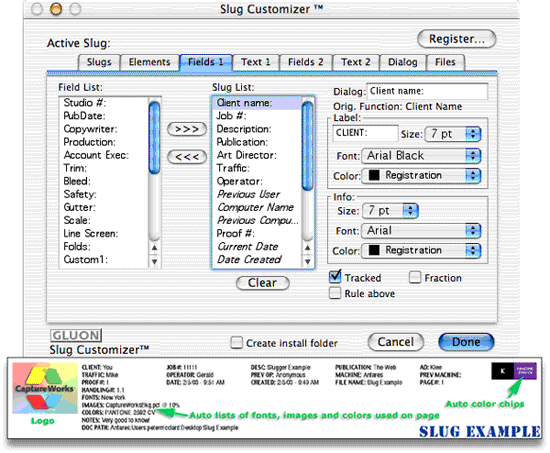Switch to the Slugs tab
Screen dimensions: 550x453
[99, 62]
